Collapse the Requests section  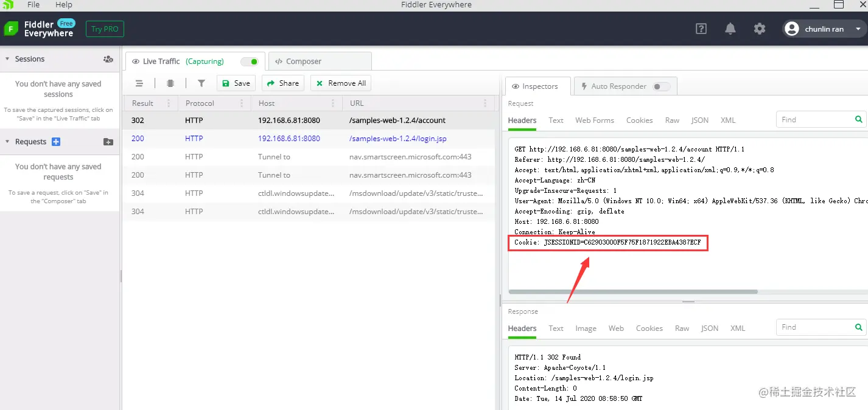[7, 142]
